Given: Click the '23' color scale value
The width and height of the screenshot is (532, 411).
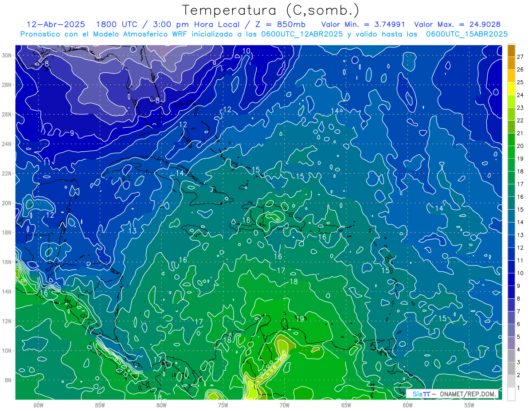Looking at the screenshot, I should tap(520, 108).
